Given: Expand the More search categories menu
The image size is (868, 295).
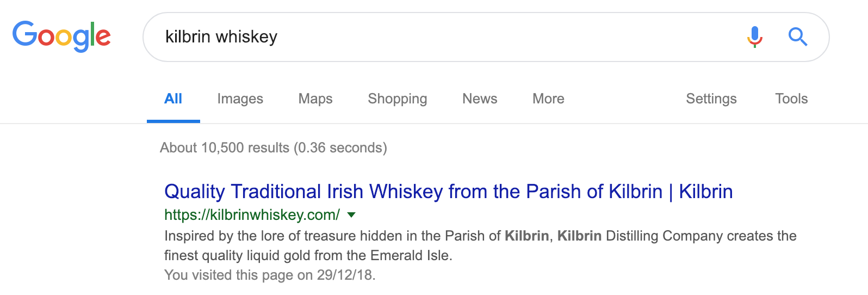Looking at the screenshot, I should click(548, 99).
